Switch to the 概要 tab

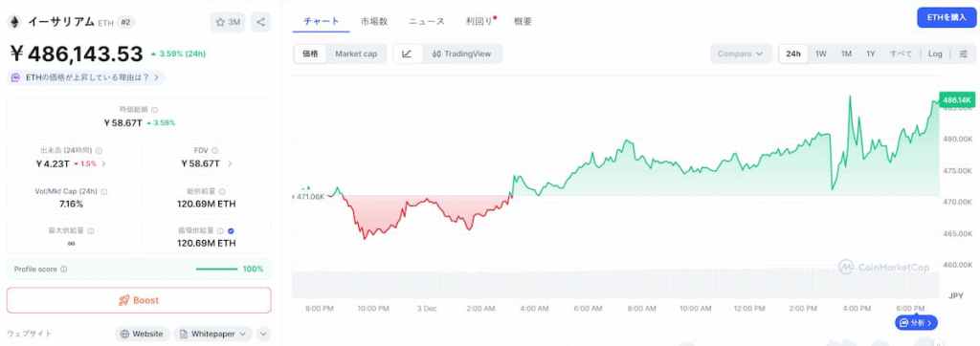point(523,21)
